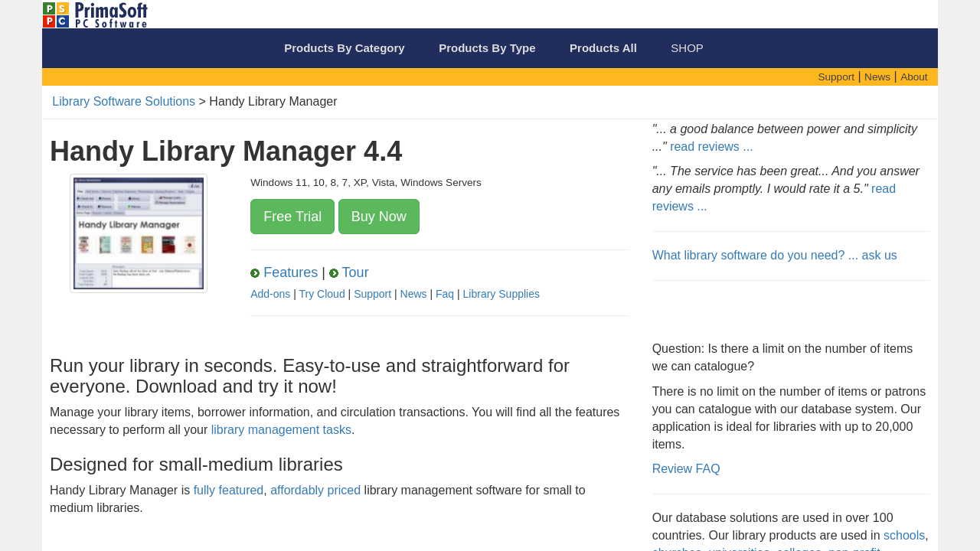
Task: Click About in the top yellow bar
Action: [x=913, y=77]
